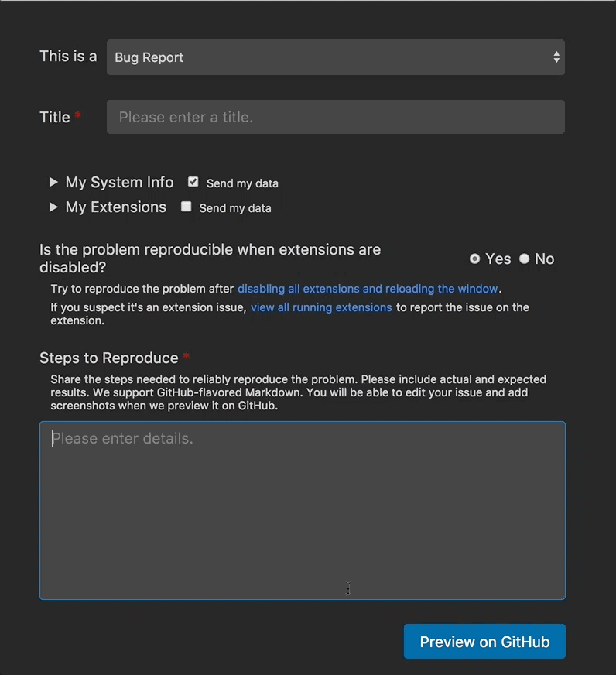Click the Preview on GitHub button
Image resolution: width=616 pixels, height=675 pixels.
click(x=484, y=642)
